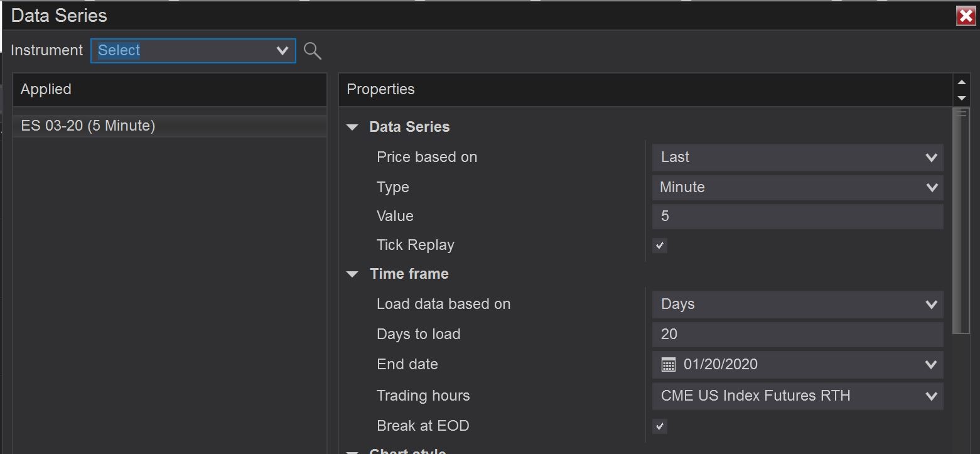980x454 pixels.
Task: Open the Price based on dropdown
Action: 797,158
